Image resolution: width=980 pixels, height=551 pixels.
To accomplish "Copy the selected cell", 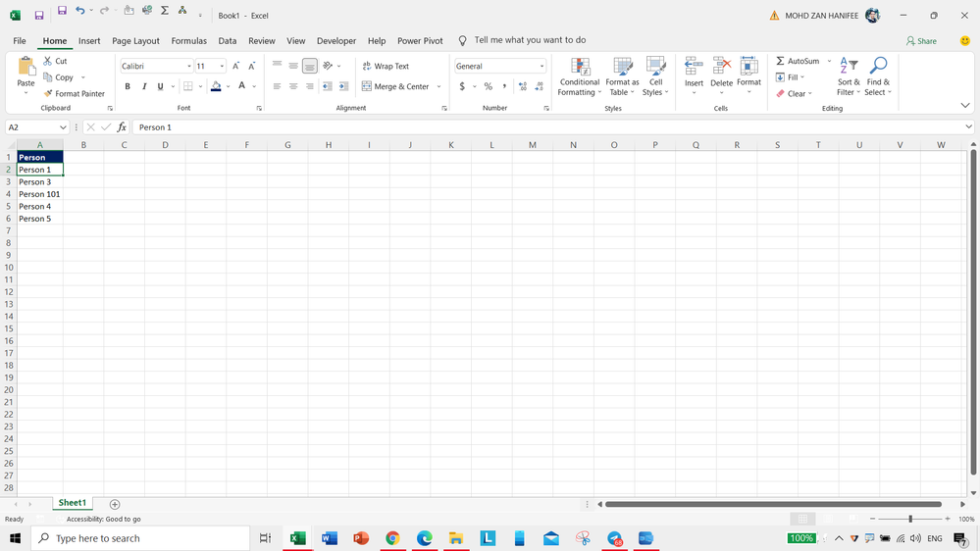I will click(59, 77).
